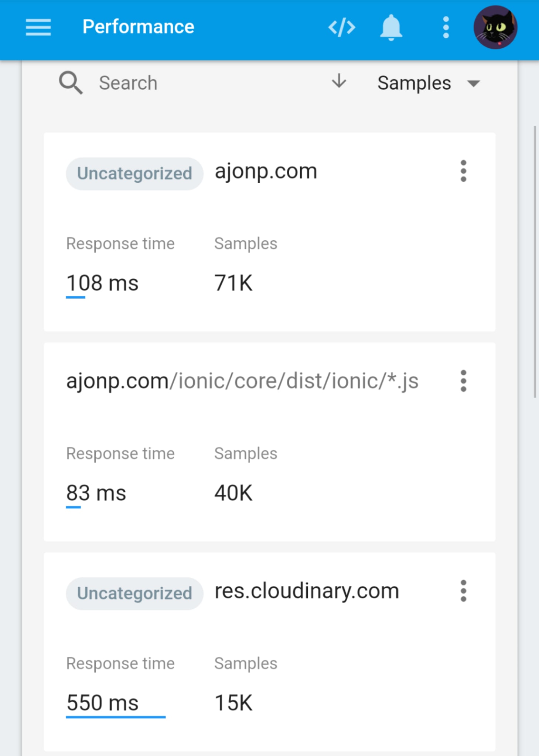The width and height of the screenshot is (539, 756).
Task: Open the ajonp.com domain entry
Action: pos(266,172)
